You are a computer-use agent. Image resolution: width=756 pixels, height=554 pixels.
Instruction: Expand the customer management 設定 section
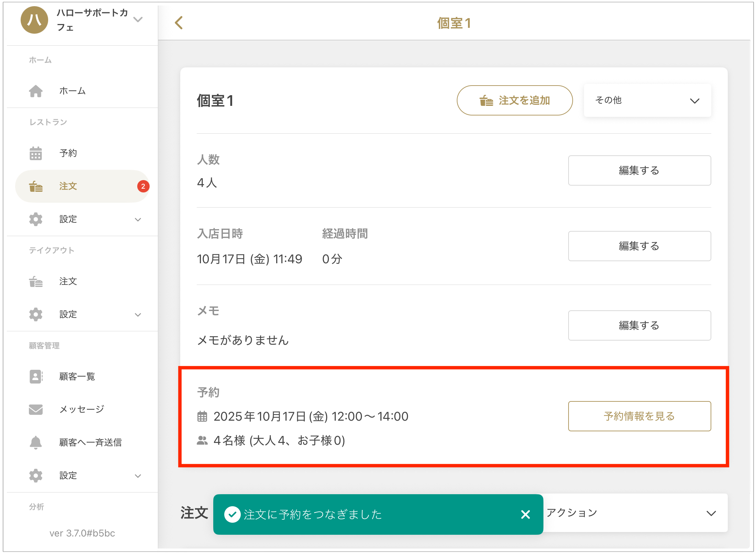(138, 476)
